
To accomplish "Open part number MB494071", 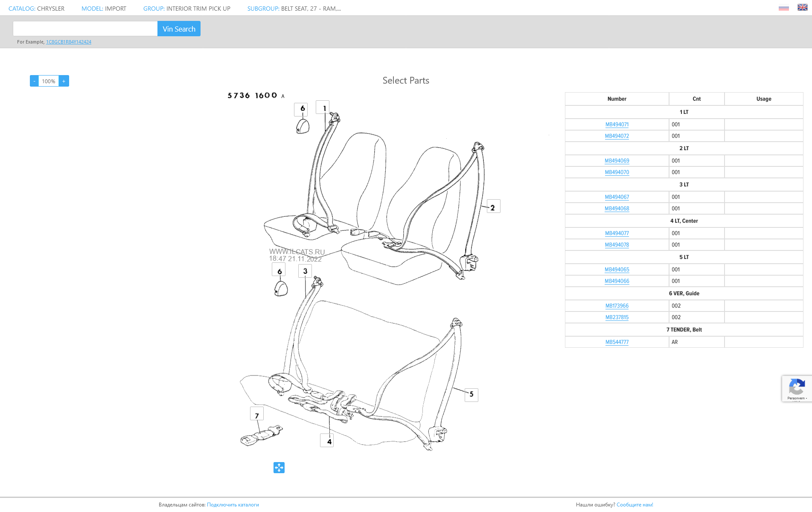I will pyautogui.click(x=617, y=125).
